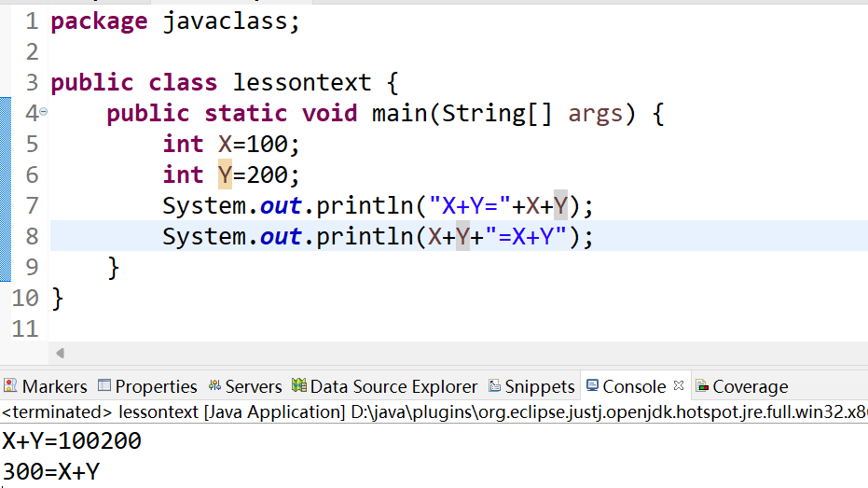Click the Servers view icon
This screenshot has width=868, height=488.
[x=214, y=386]
